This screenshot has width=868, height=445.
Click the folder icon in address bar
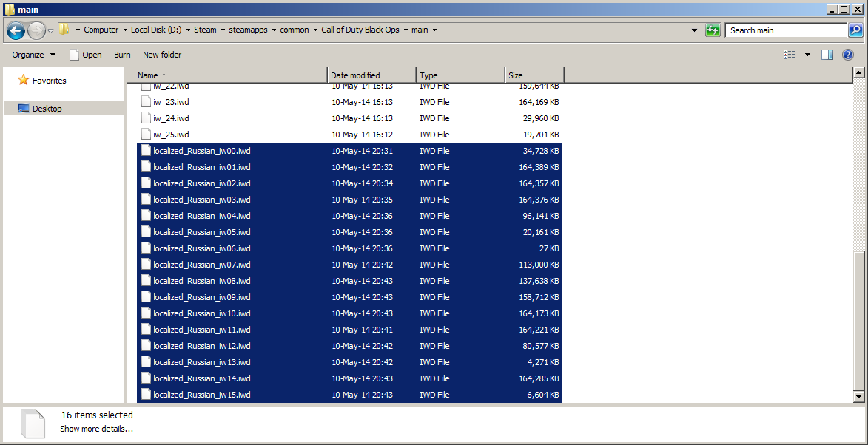click(x=64, y=30)
